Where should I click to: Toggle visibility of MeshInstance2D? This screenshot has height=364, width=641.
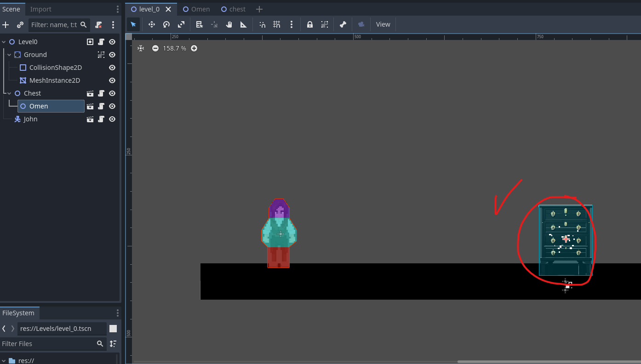(112, 80)
